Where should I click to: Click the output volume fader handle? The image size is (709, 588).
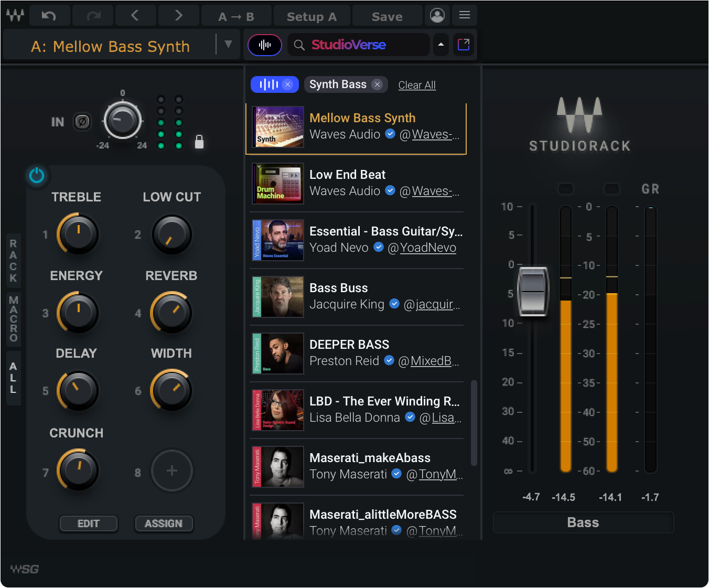pos(533,291)
